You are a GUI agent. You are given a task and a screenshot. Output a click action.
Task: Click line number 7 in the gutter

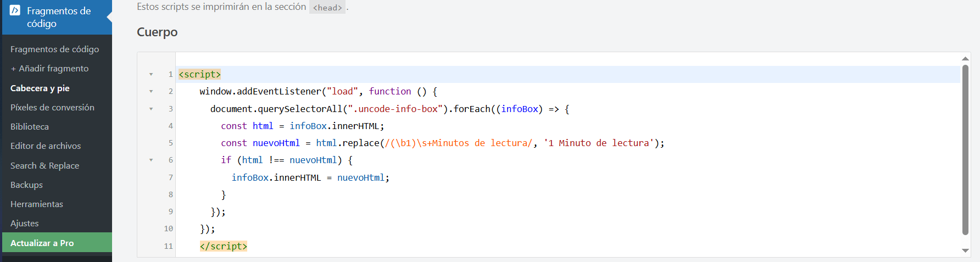[x=171, y=177]
